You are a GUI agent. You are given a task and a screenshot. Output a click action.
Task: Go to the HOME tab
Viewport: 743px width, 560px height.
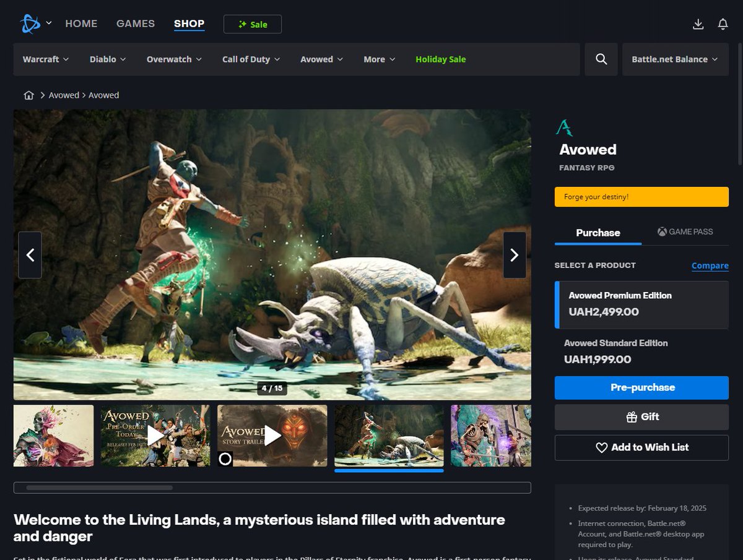coord(81,24)
